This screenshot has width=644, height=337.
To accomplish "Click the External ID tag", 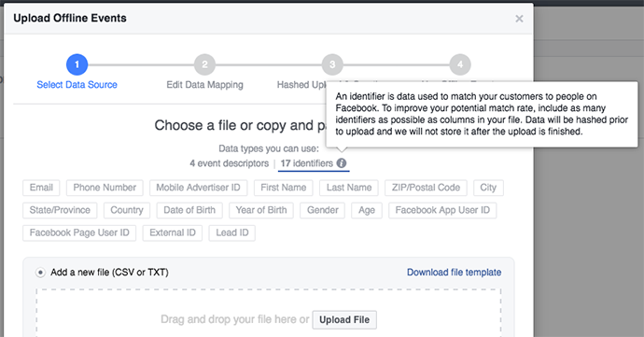I will [x=173, y=232].
